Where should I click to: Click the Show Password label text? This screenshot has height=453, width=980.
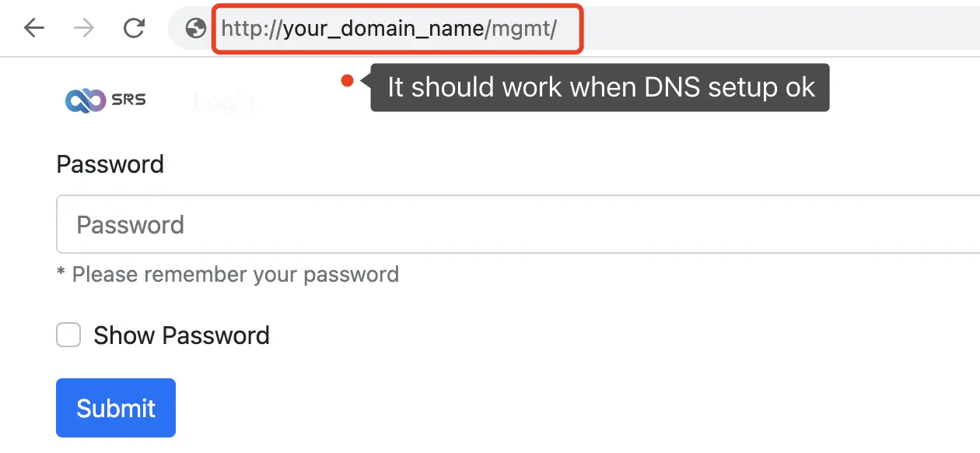[181, 335]
